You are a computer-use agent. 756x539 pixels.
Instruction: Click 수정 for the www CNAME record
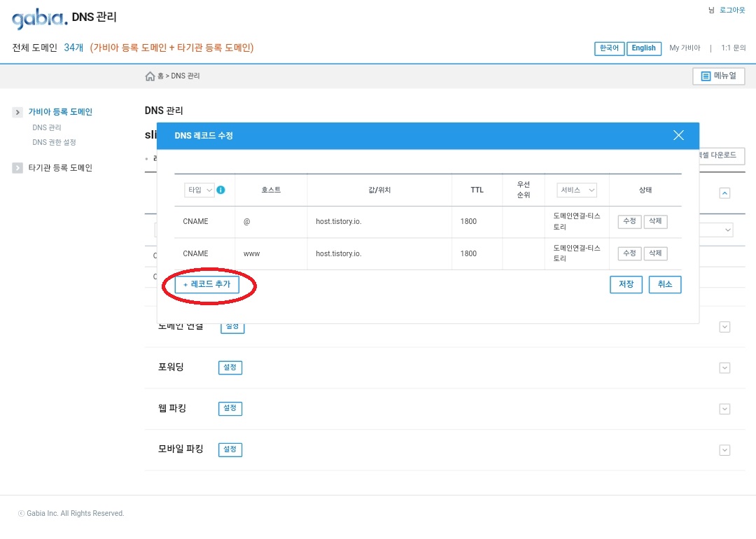tap(629, 253)
